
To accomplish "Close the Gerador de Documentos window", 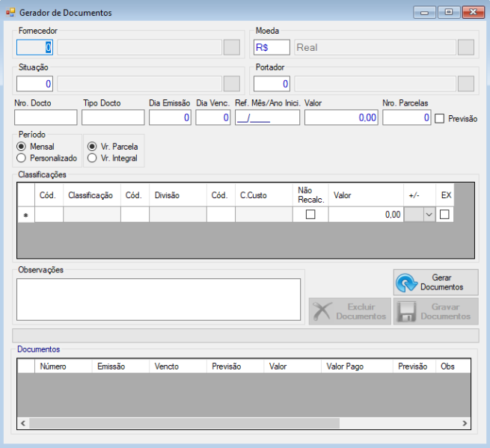I will pyautogui.click(x=473, y=13).
